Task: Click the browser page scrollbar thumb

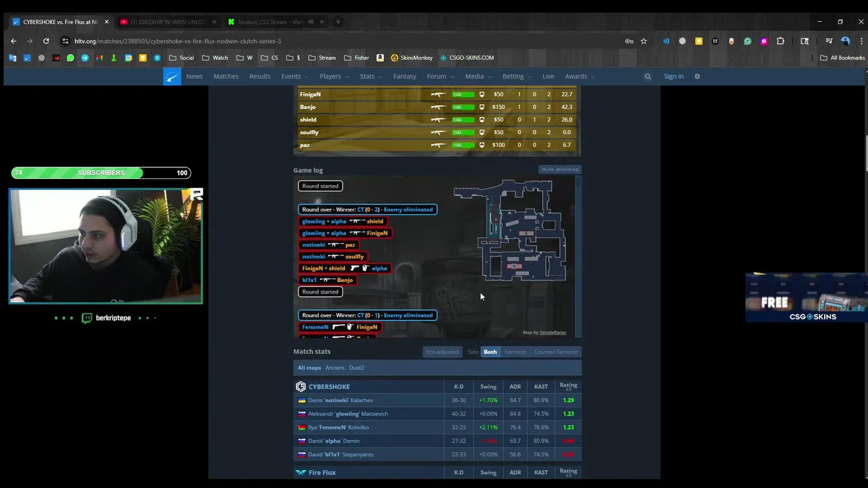Action: point(865,155)
